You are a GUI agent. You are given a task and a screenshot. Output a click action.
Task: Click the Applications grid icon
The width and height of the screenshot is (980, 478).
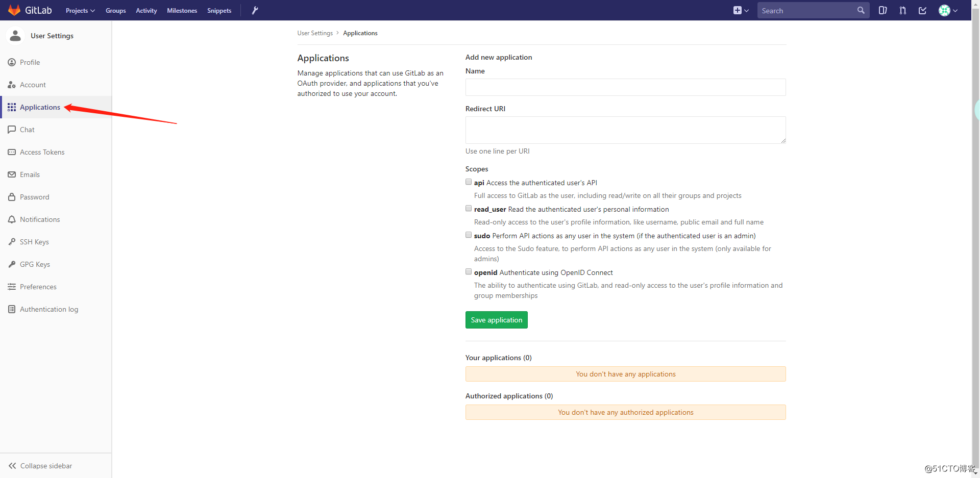tap(12, 107)
